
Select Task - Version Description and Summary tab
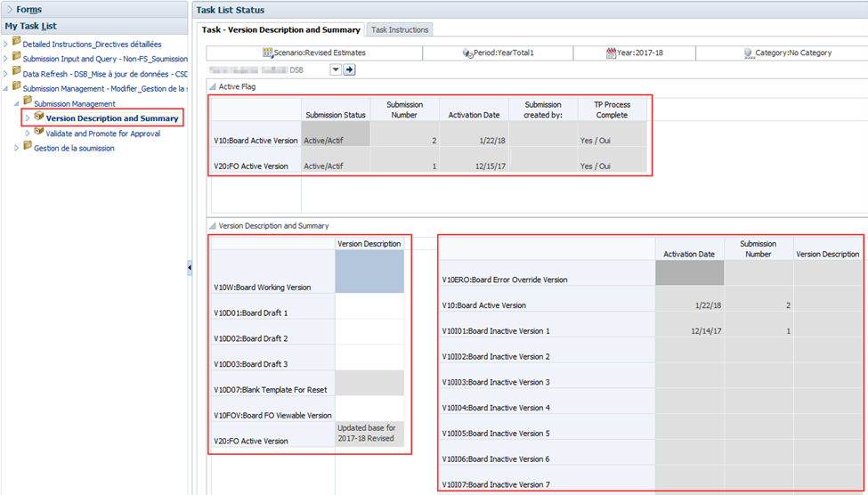click(280, 29)
